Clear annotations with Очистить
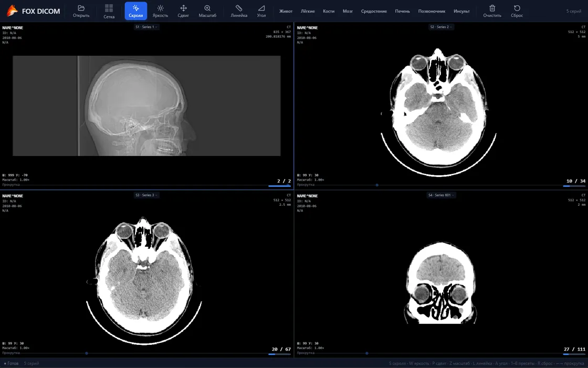588x368 pixels. click(x=492, y=11)
